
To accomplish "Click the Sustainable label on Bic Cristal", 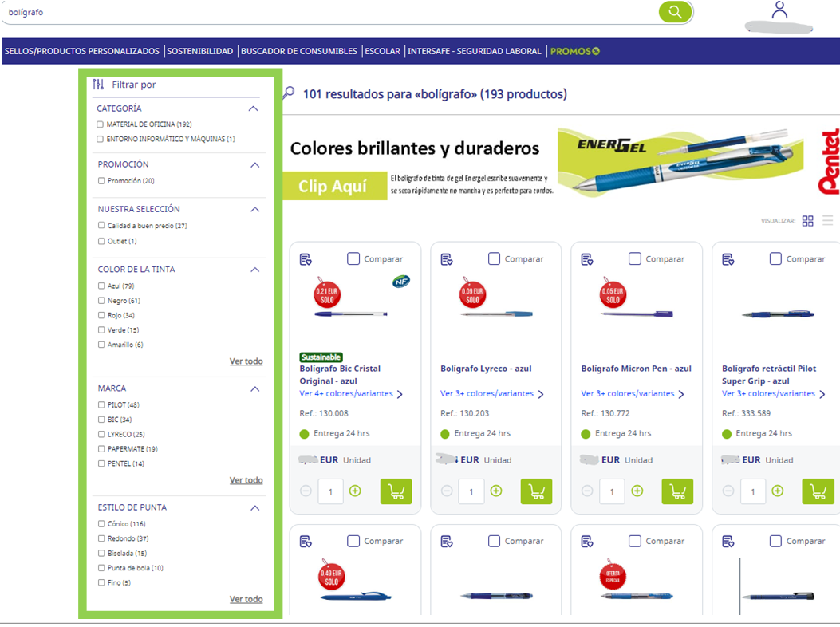I will pos(321,357).
